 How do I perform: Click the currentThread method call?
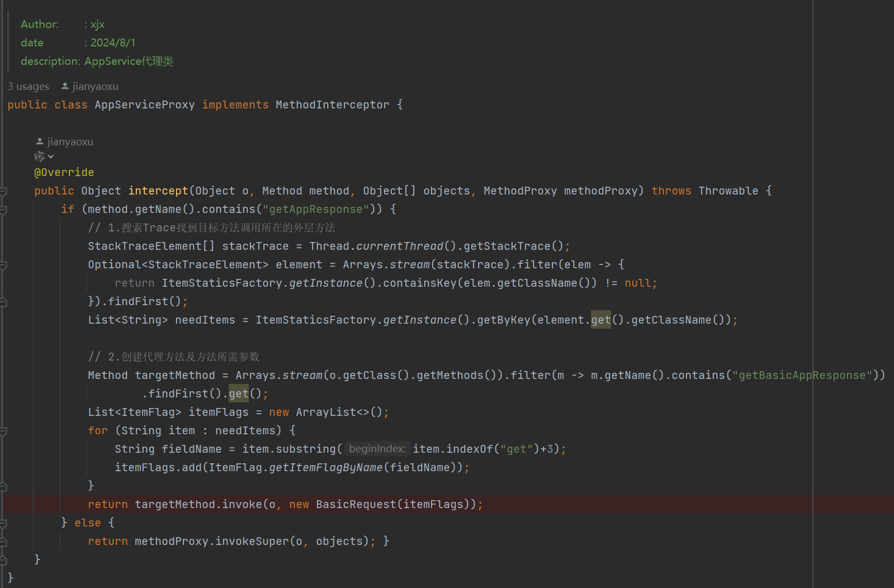pos(400,246)
